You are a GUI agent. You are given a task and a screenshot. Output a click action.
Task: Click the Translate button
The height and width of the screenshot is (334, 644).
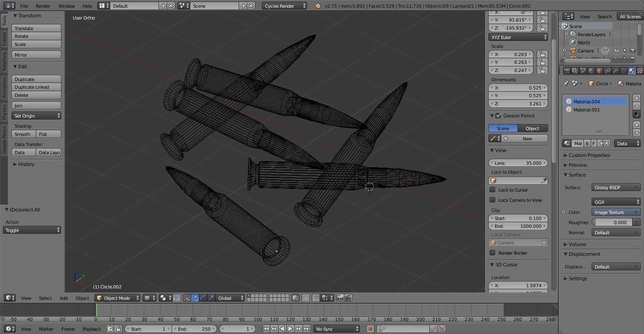click(36, 28)
